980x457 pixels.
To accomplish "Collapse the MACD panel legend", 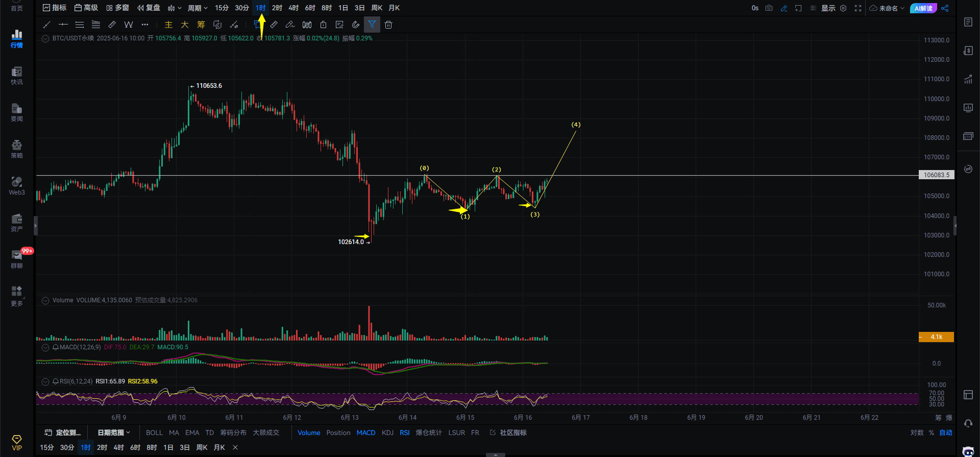I will (x=45, y=347).
